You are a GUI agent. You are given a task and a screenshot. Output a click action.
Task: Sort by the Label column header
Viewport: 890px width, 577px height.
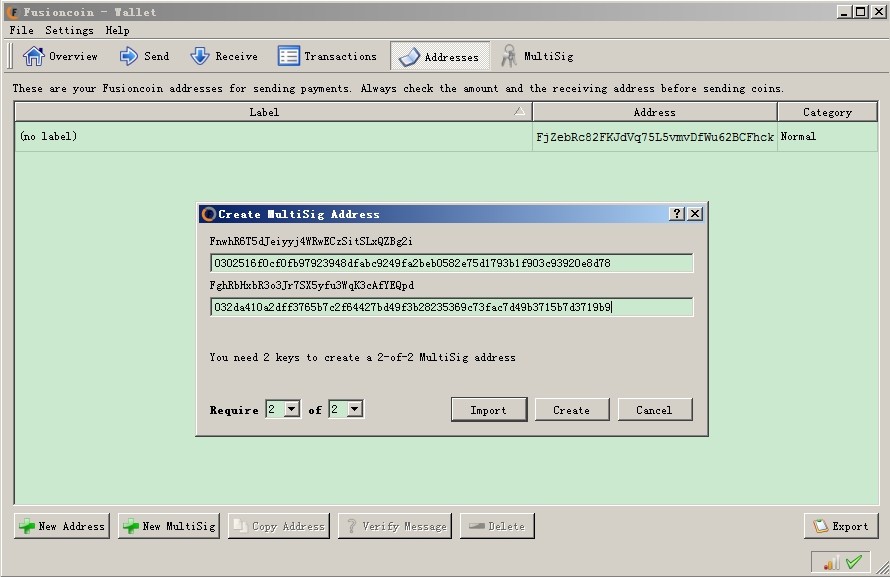click(273, 112)
